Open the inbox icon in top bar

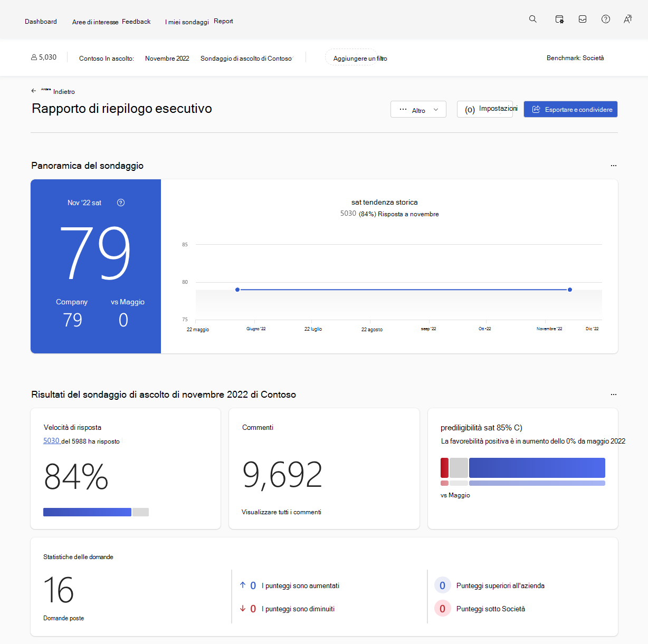[583, 19]
